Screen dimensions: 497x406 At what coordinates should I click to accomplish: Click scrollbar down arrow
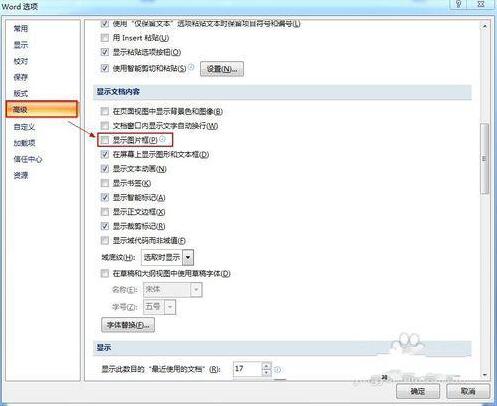(x=485, y=375)
